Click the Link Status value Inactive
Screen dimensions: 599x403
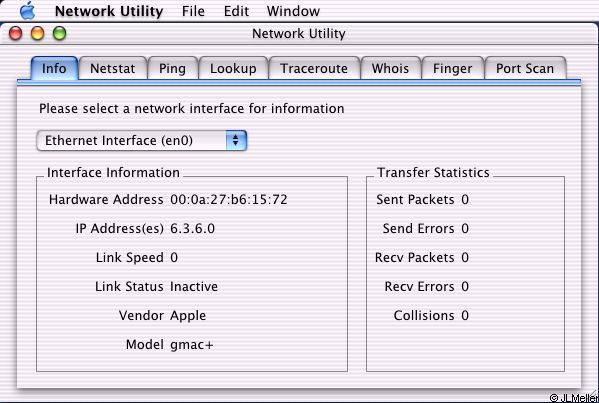tap(194, 286)
